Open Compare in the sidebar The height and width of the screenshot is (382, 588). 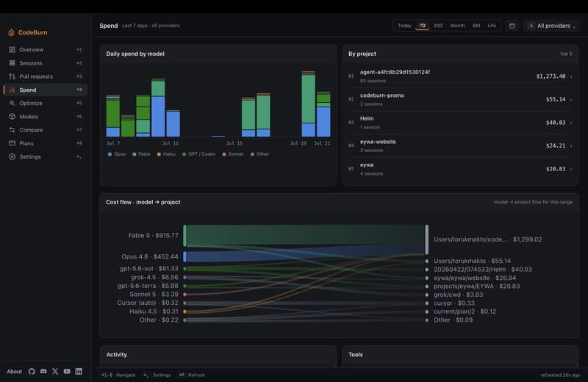click(45, 130)
